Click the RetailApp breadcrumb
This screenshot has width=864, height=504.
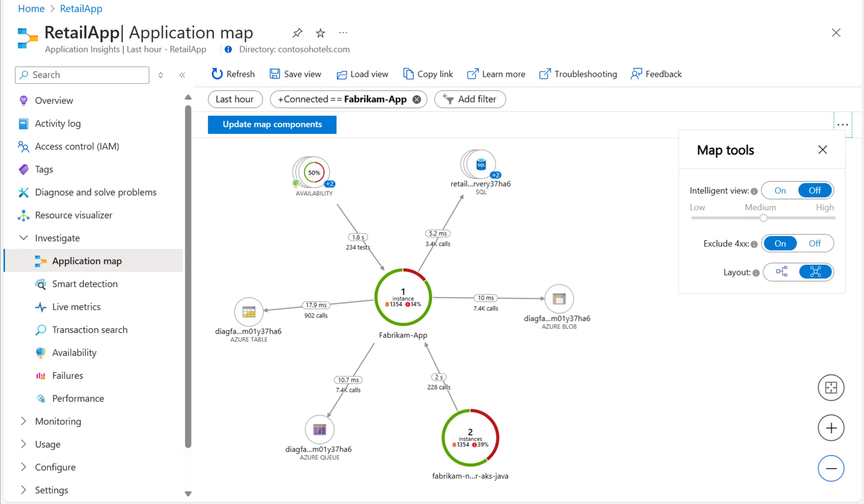[81, 9]
